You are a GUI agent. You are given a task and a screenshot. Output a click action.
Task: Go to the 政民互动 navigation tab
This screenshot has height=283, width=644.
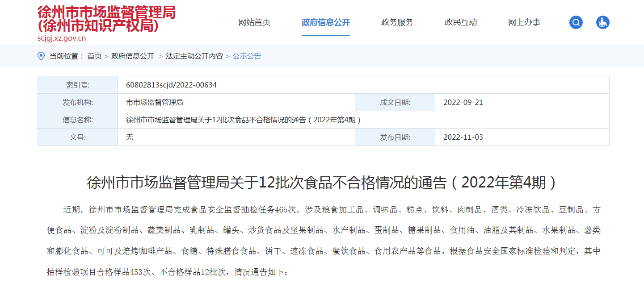coord(461,22)
